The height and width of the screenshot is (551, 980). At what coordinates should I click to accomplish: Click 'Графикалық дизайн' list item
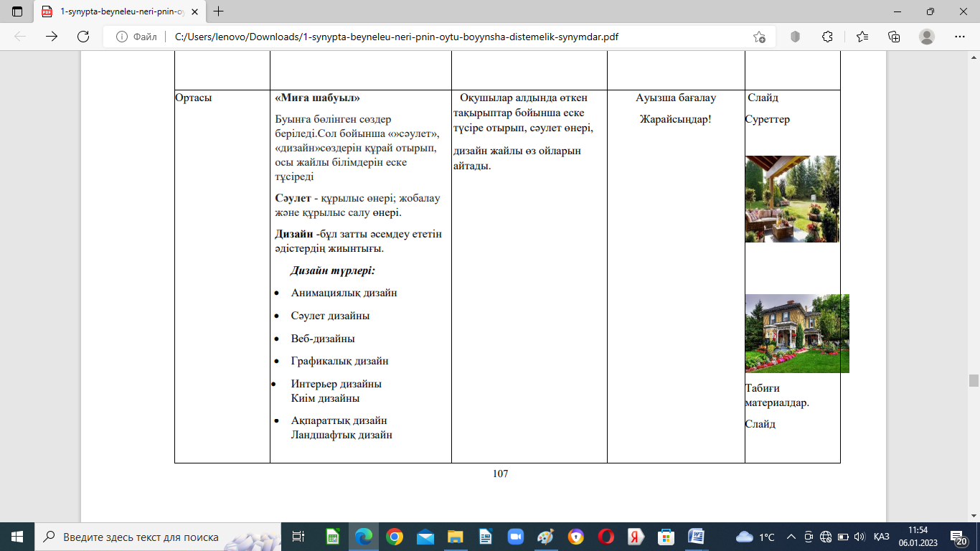tap(340, 361)
